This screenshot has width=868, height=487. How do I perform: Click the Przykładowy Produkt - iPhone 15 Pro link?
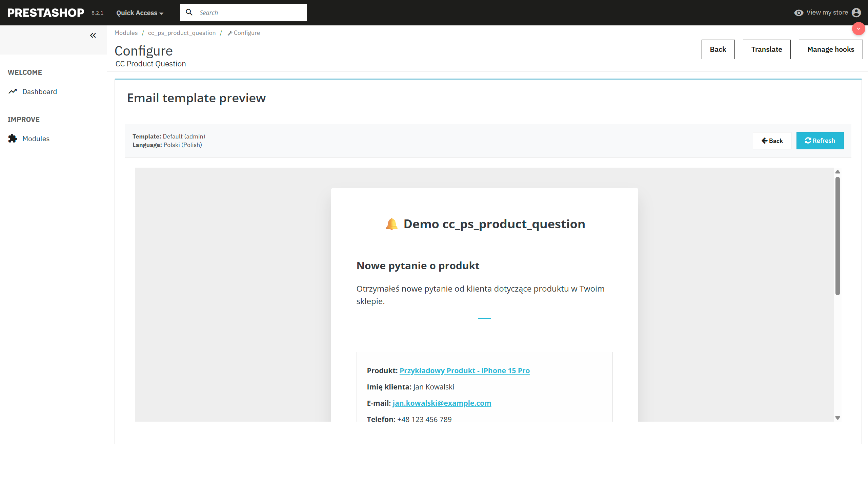[x=464, y=370]
